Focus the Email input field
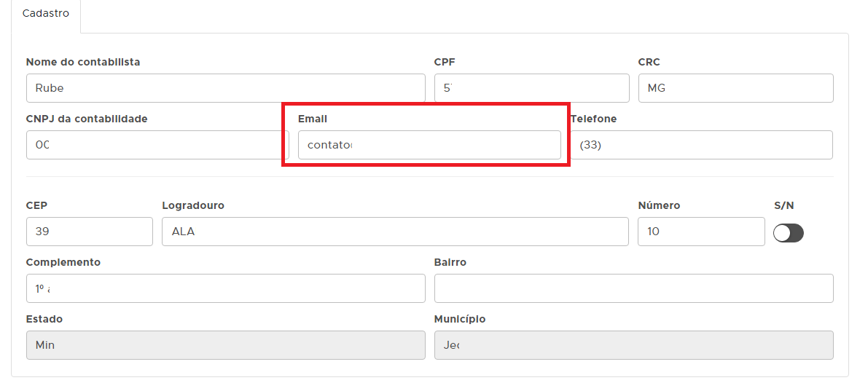 coord(429,145)
